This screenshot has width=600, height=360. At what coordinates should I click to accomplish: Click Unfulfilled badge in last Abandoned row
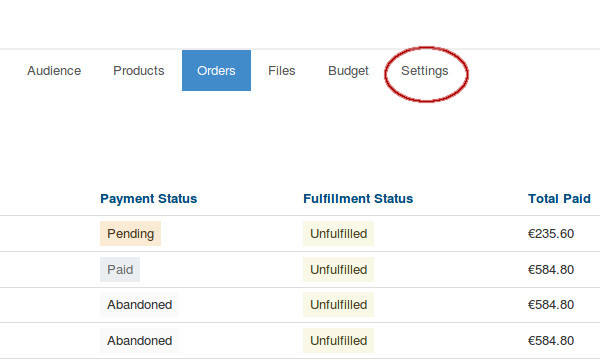coord(339,340)
